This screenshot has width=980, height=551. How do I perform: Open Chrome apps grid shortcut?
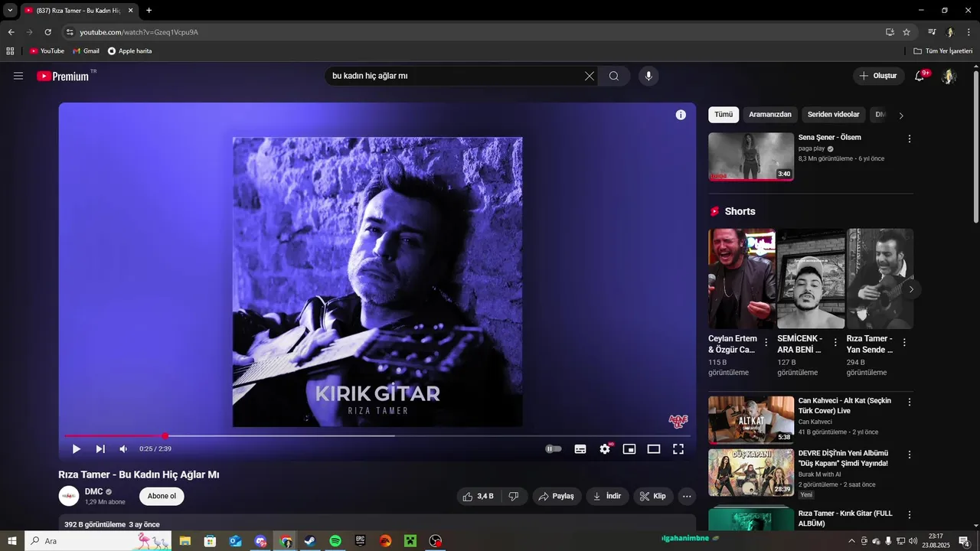pyautogui.click(x=10, y=51)
